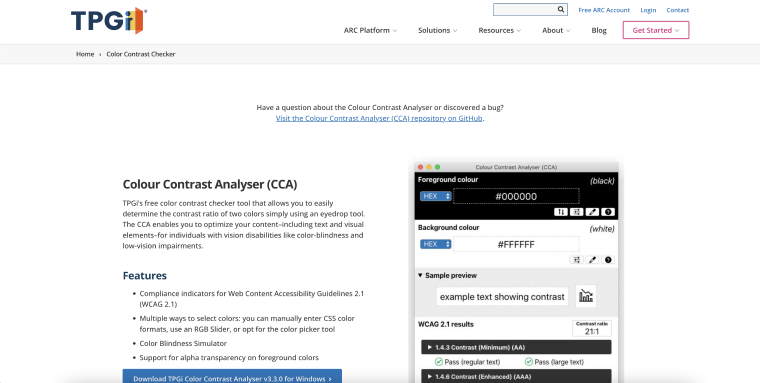Viewport: 760px width, 383px height.
Task: Click the Pass (large text) check icon
Action: 529,362
